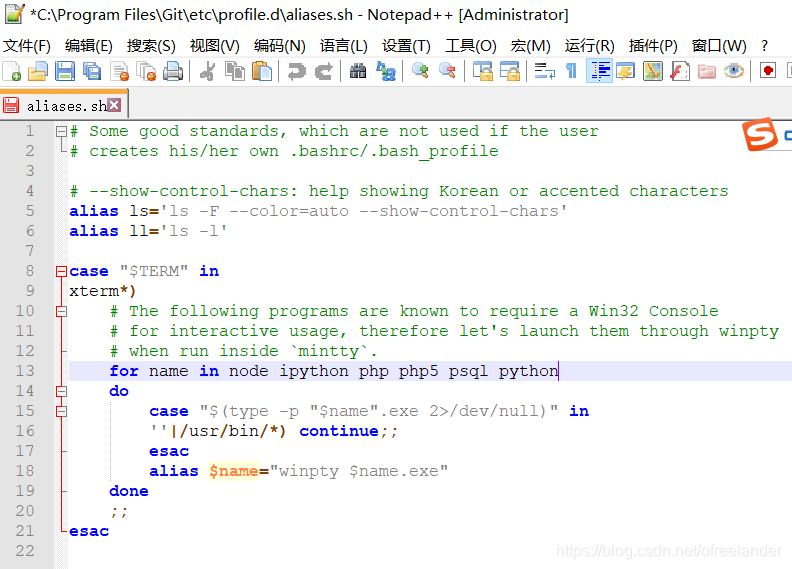
Task: Open the 宏(M) menu
Action: [530, 46]
